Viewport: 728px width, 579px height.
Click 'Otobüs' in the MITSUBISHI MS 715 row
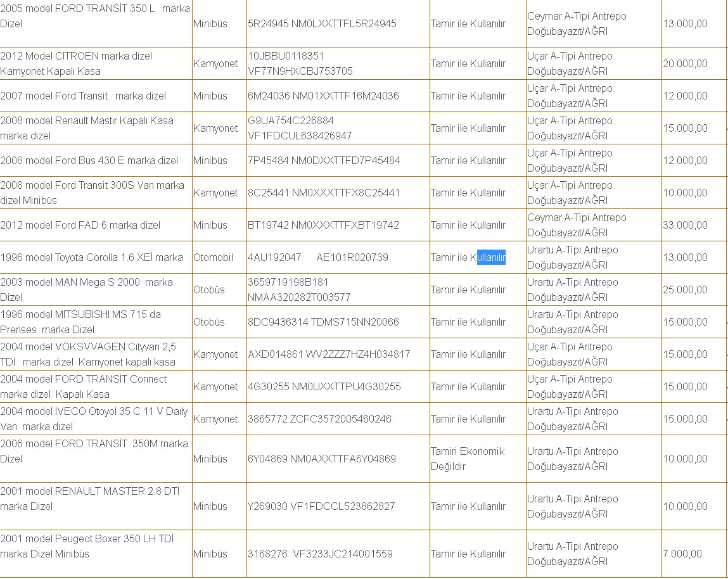pos(209,322)
